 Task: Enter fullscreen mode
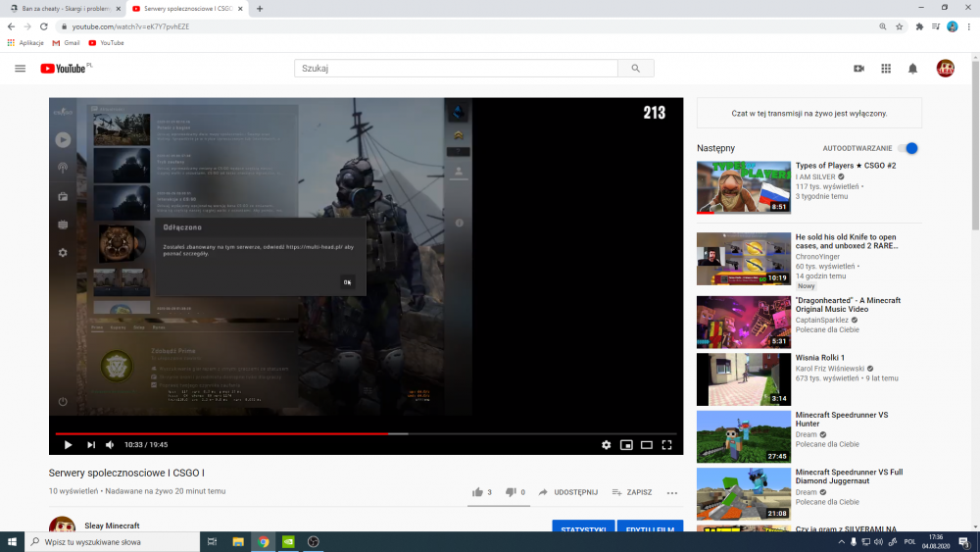[666, 445]
